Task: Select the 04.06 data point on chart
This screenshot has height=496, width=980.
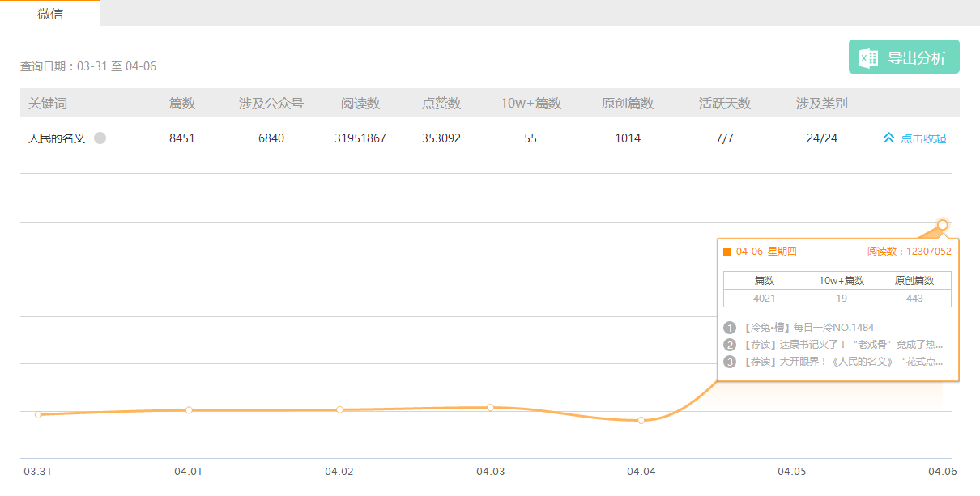Action: point(943,224)
